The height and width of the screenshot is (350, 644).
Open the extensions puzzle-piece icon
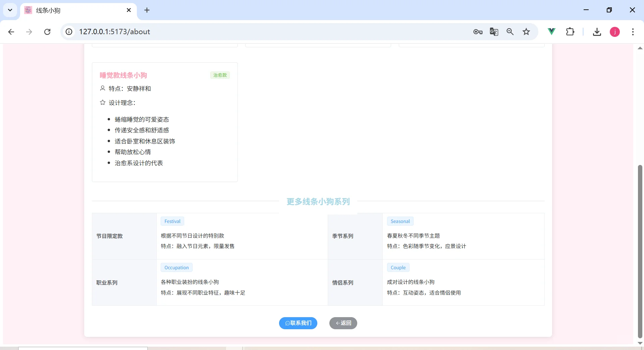[570, 32]
